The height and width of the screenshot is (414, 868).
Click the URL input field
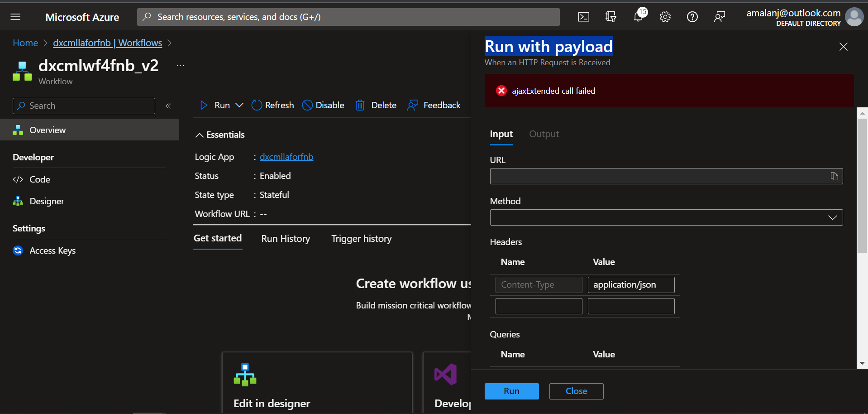click(666, 176)
